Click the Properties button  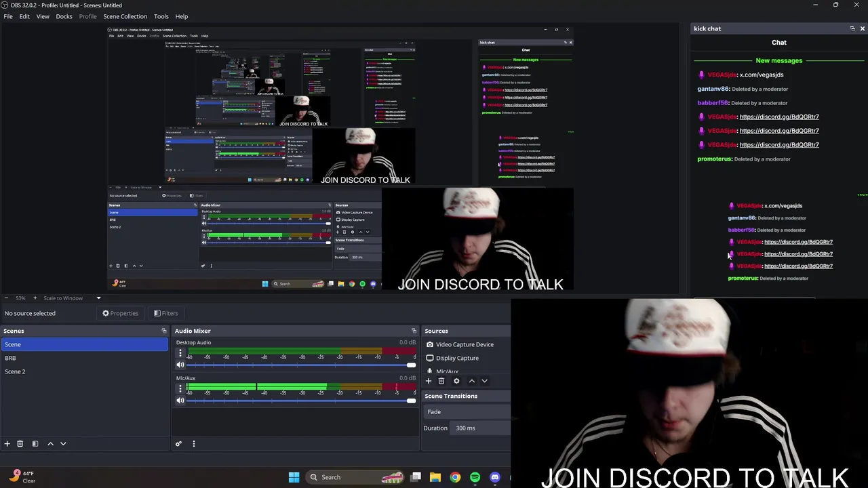tap(120, 313)
